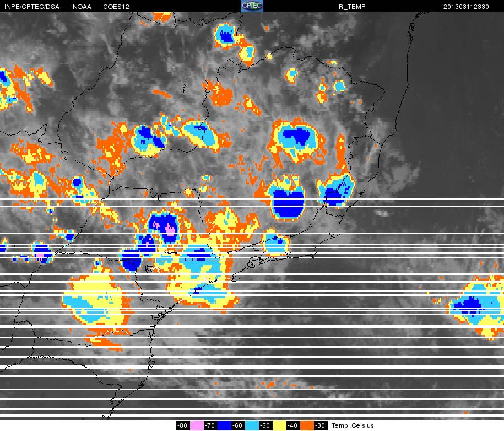Click the NOAA label in header
504x431 pixels.
pos(82,7)
